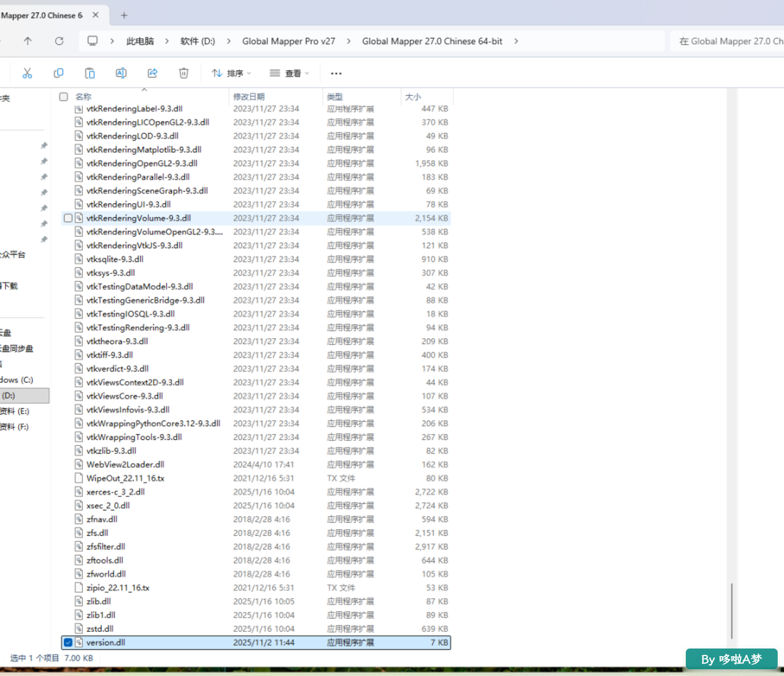Click the Refresh icon

point(59,41)
